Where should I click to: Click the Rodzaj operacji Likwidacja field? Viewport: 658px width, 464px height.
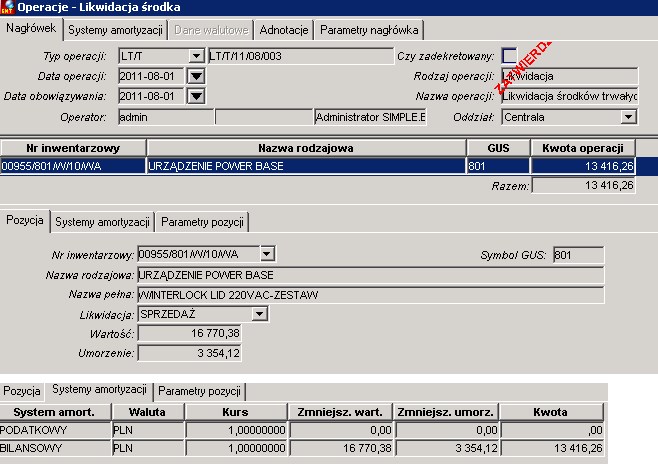point(569,76)
